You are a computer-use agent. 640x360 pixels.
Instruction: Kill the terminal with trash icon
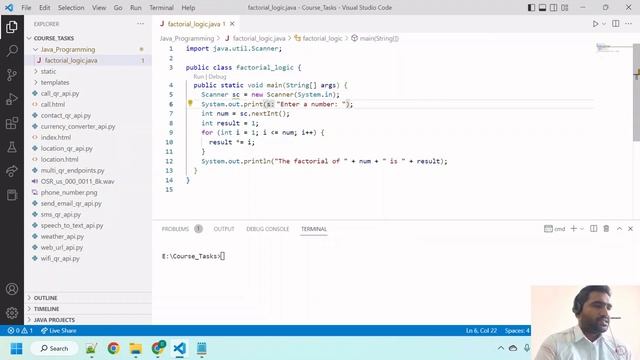click(606, 229)
